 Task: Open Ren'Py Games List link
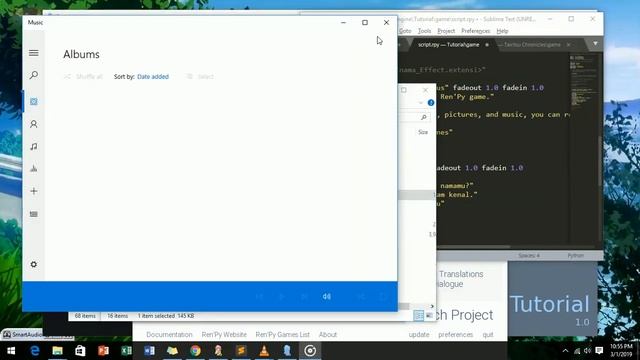click(x=282, y=335)
